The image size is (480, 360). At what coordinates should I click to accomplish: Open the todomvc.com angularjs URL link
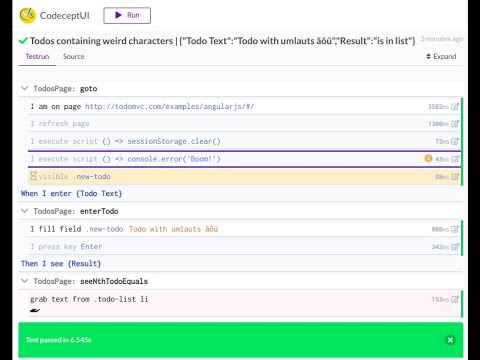tap(170, 106)
